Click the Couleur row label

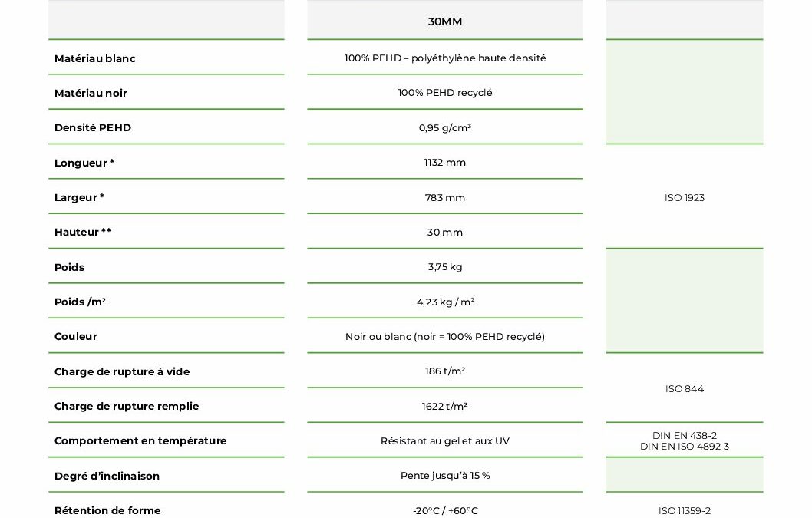click(x=76, y=336)
